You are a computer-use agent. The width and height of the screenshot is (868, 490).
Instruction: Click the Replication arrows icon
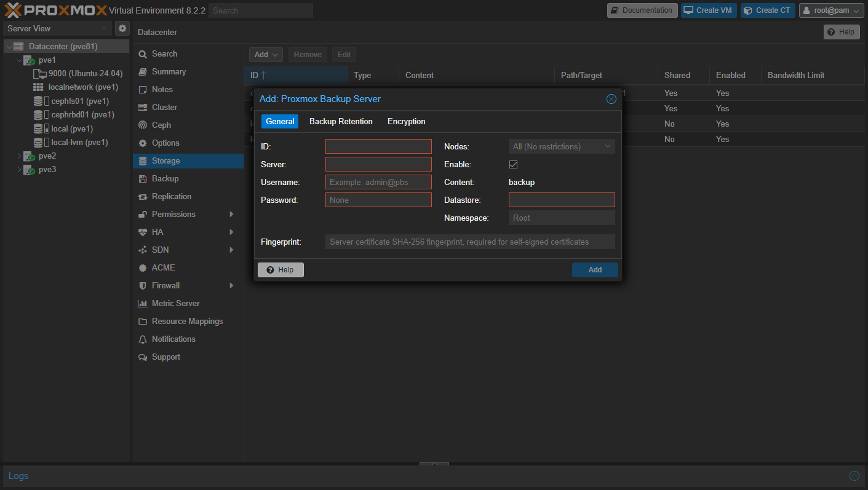(143, 197)
